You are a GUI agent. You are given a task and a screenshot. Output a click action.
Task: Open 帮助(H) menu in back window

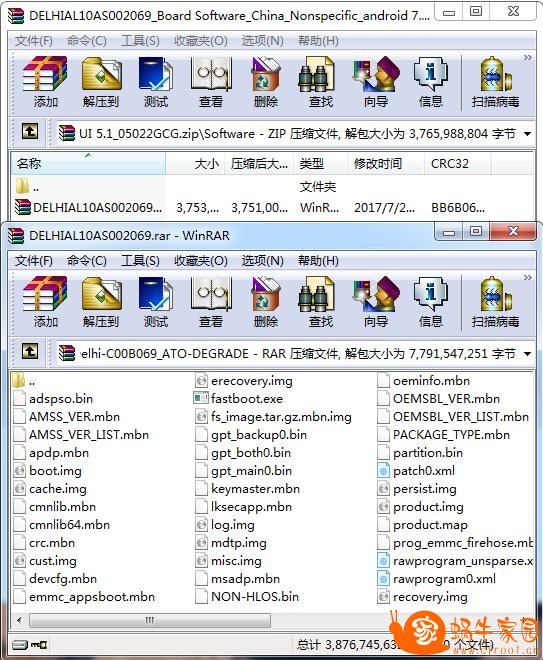[318, 41]
